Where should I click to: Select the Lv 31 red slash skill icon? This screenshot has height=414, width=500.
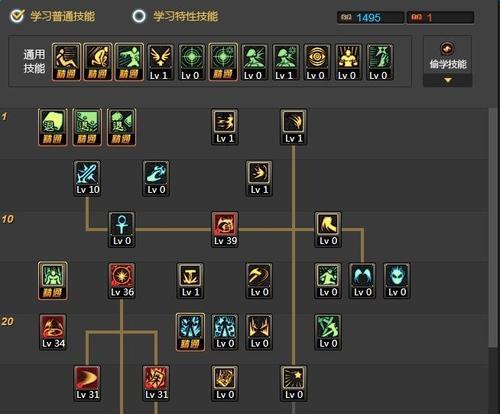click(87, 383)
